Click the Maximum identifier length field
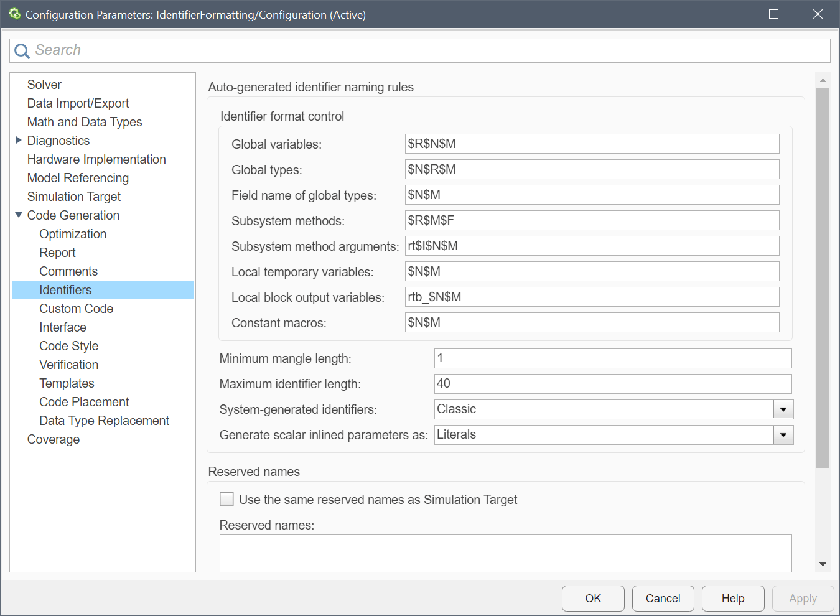Viewport: 840px width, 616px height. tap(612, 384)
